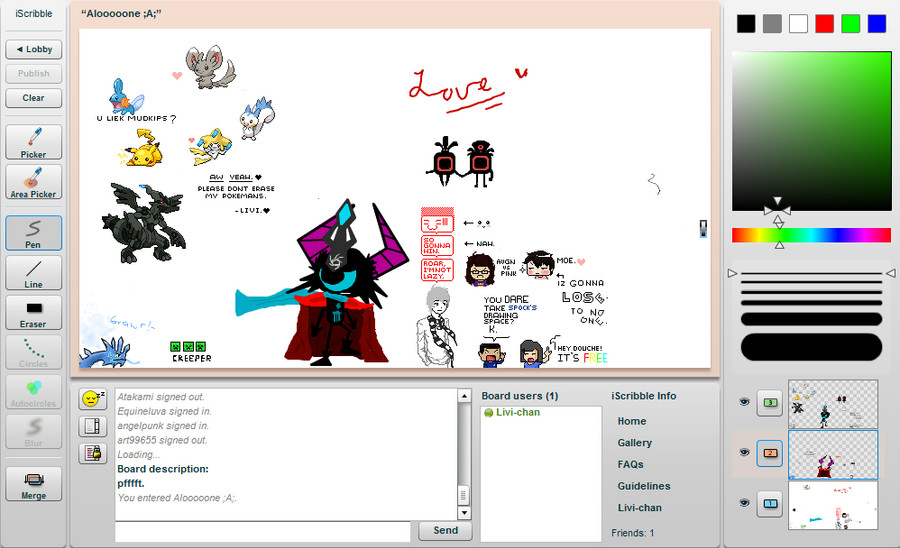Click the Friends: 1 text
The height and width of the screenshot is (548, 900).
click(x=633, y=533)
